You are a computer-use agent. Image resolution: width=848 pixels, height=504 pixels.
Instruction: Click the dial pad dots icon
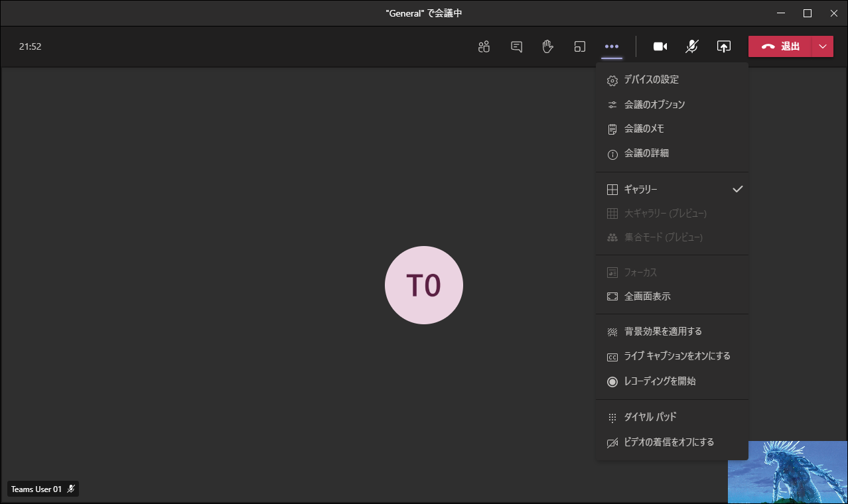[x=612, y=418]
